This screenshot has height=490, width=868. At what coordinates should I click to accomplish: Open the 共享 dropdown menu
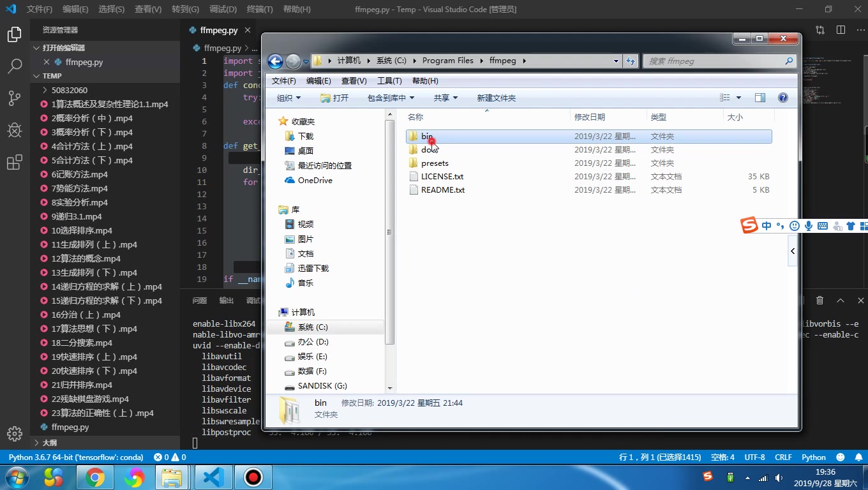pos(445,98)
